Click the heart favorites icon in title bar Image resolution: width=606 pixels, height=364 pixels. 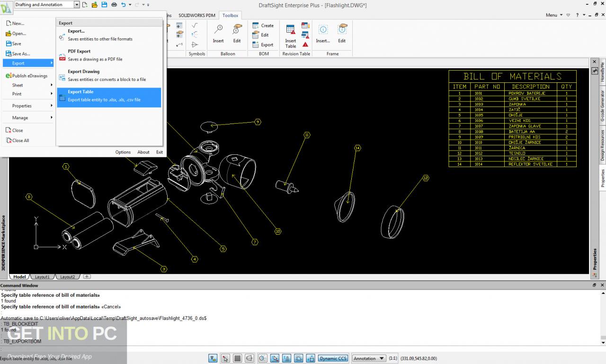pos(569,15)
